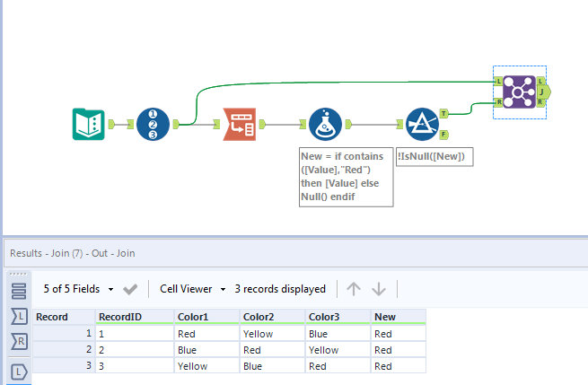
Task: Select Color3 cell Blue in record 1
Action: [x=338, y=334]
